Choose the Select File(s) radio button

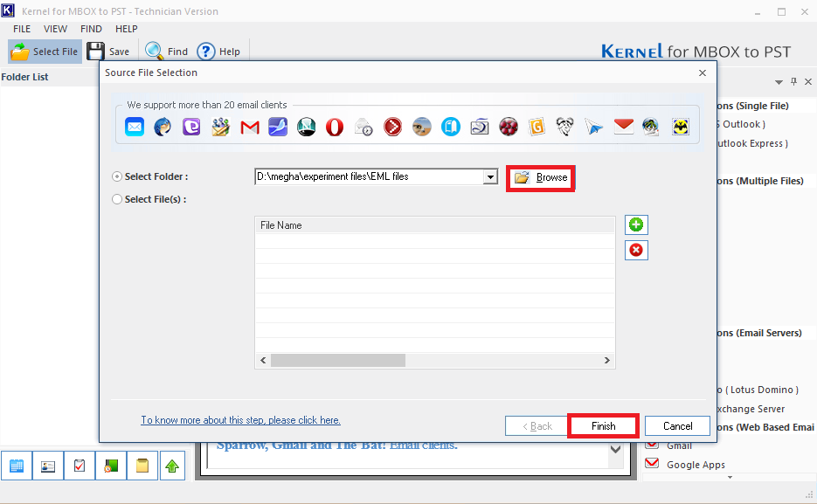coord(117,199)
